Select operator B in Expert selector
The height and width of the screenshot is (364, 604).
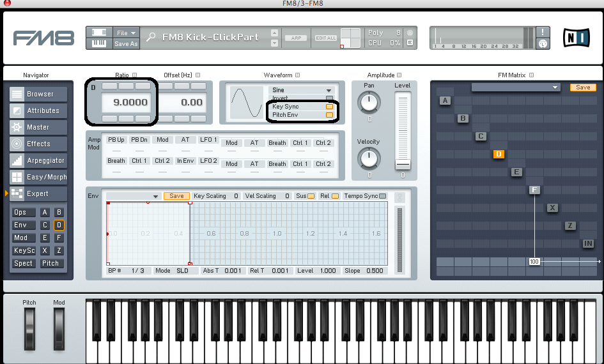tap(59, 212)
